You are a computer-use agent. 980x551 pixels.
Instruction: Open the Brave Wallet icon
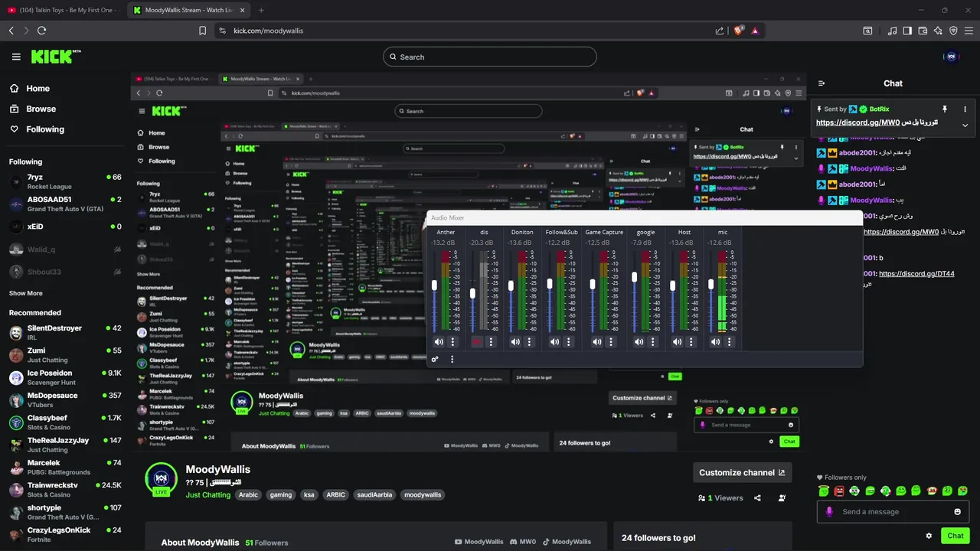point(923,31)
